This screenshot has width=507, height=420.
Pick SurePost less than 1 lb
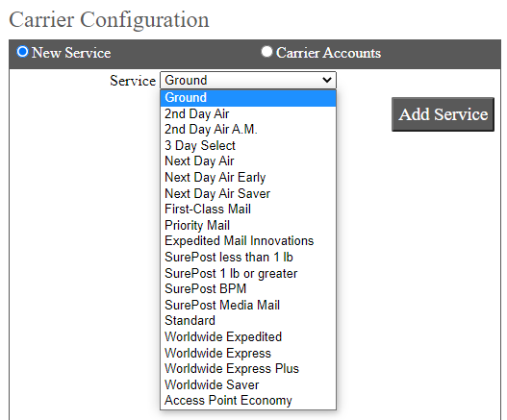coord(248,257)
